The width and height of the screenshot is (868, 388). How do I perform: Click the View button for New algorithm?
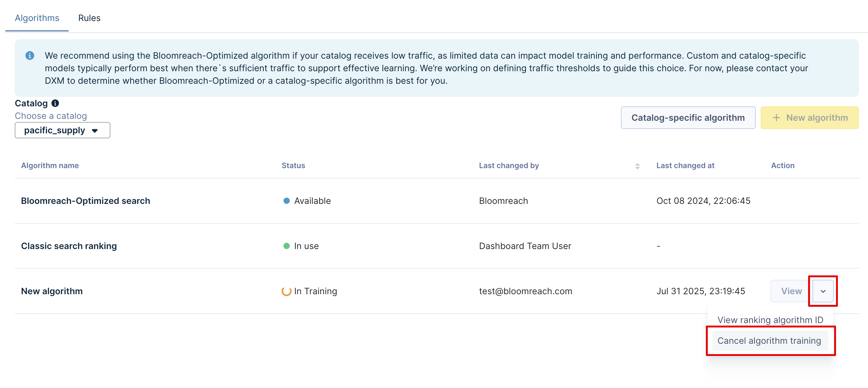point(791,291)
